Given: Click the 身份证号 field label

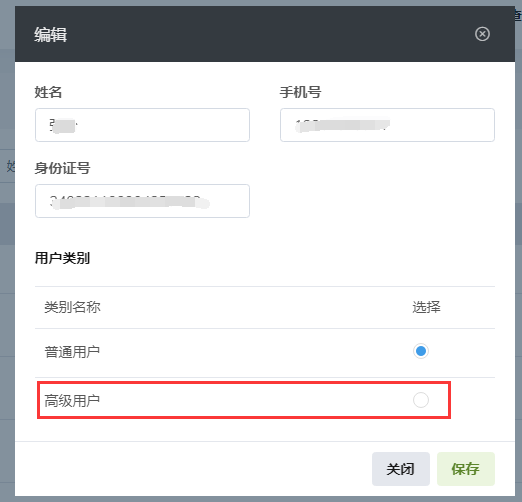Looking at the screenshot, I should 62,168.
